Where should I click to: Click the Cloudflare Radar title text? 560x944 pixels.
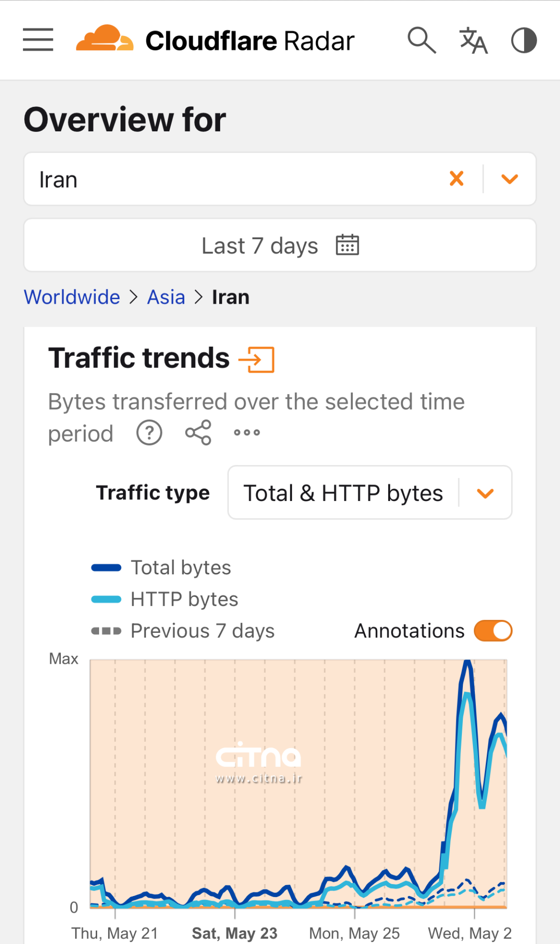250,41
